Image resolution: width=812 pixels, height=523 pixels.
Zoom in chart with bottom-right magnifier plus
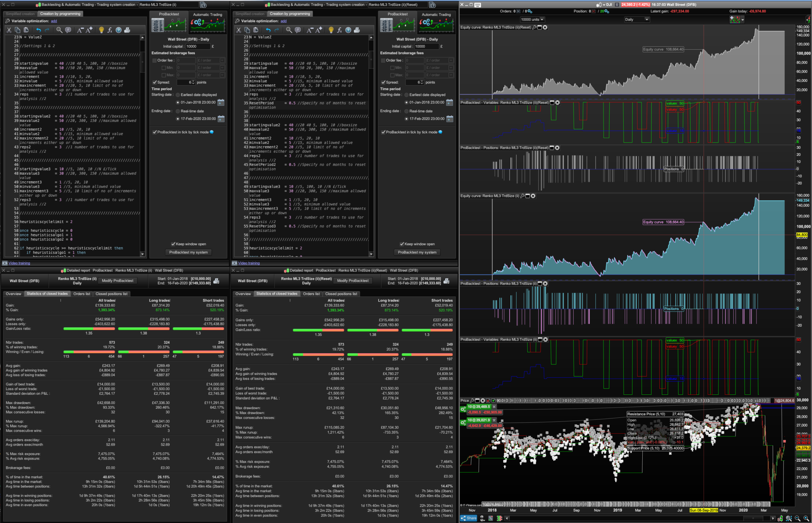[806, 518]
